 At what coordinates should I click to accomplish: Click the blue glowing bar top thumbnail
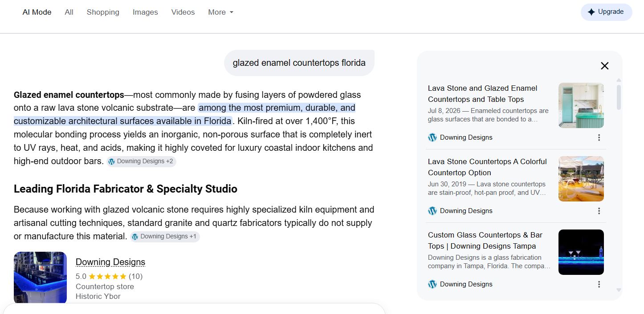pyautogui.click(x=581, y=252)
